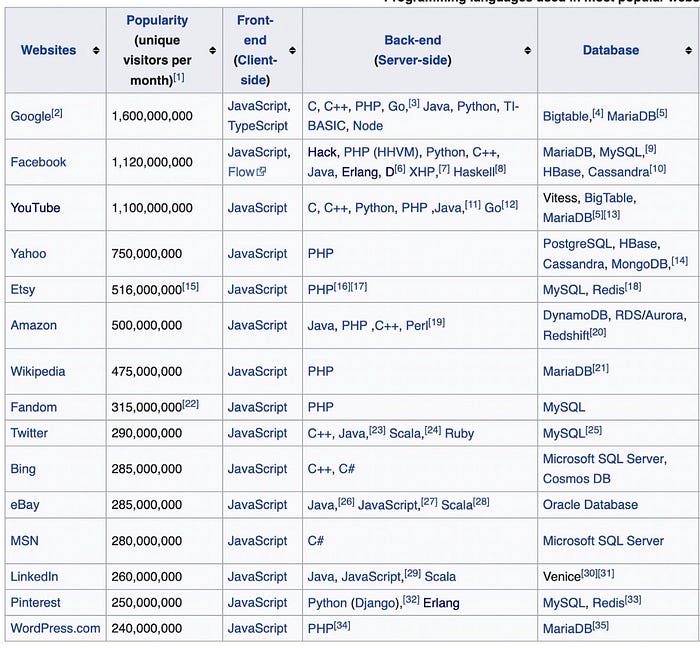700x648 pixels.
Task: Open RDS/Aurora link in Amazon row
Action: point(649,315)
